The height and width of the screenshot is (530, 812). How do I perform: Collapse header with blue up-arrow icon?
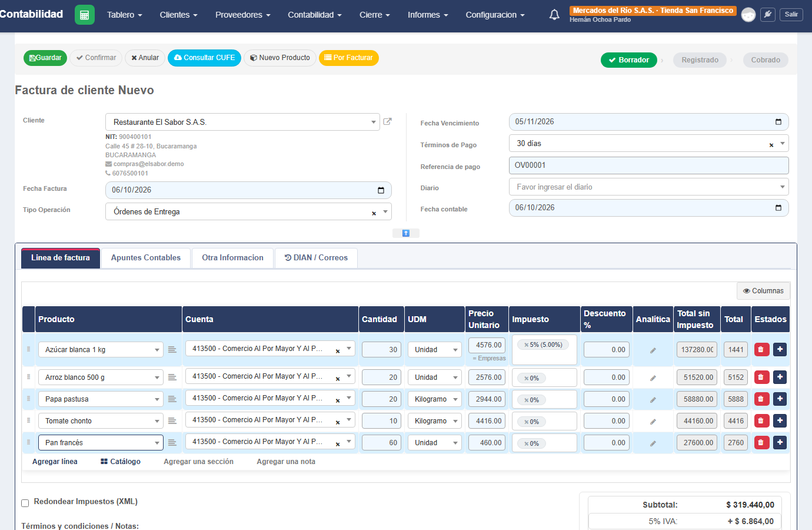406,233
